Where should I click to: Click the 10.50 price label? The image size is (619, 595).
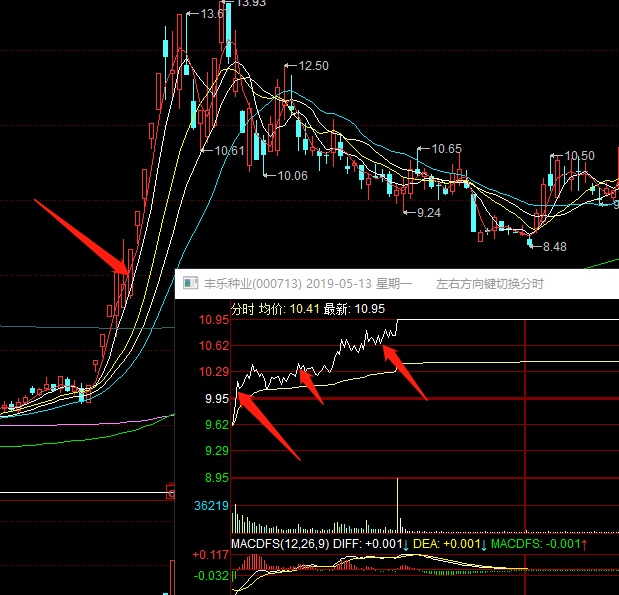(580, 156)
